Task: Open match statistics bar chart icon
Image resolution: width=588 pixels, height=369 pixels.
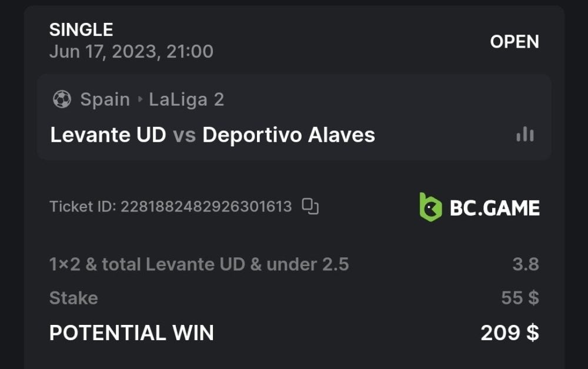Action: (x=524, y=135)
